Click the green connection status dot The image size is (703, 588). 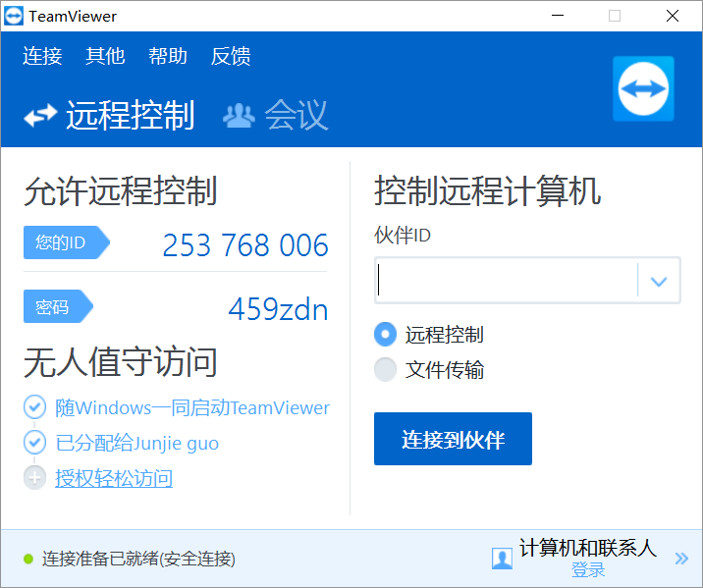(28, 559)
